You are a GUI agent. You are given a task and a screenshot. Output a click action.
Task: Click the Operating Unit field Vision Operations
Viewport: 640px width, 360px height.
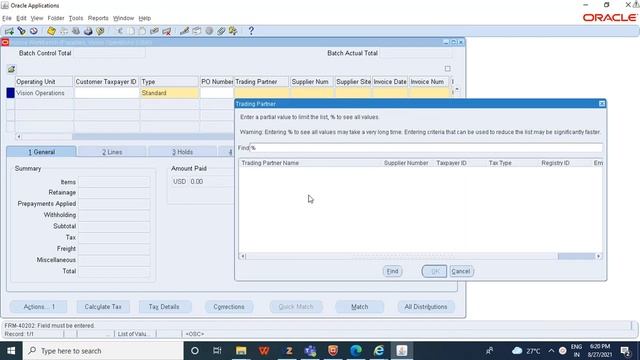[44, 93]
